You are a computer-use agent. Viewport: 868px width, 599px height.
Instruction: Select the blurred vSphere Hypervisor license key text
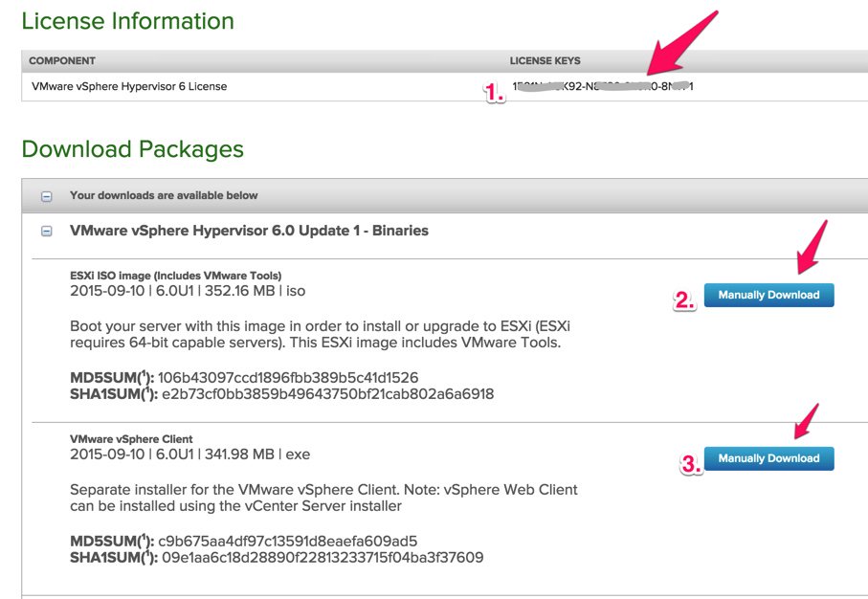603,86
